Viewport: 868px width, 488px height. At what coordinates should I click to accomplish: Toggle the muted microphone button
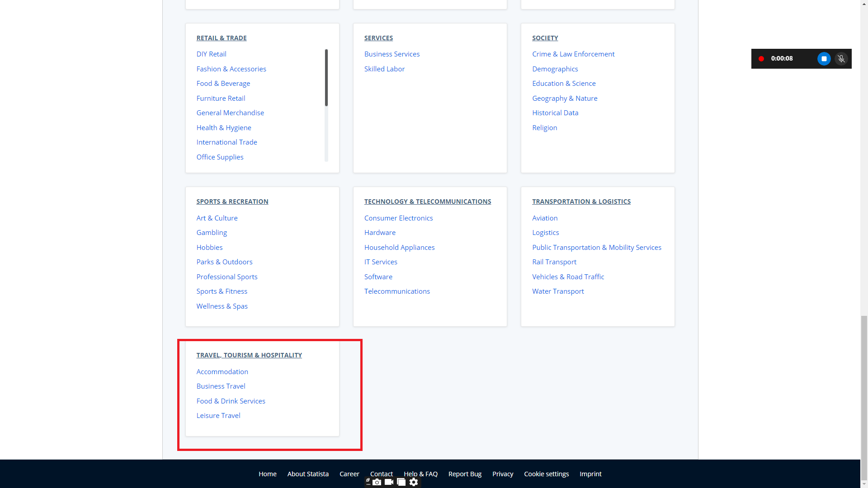click(841, 59)
